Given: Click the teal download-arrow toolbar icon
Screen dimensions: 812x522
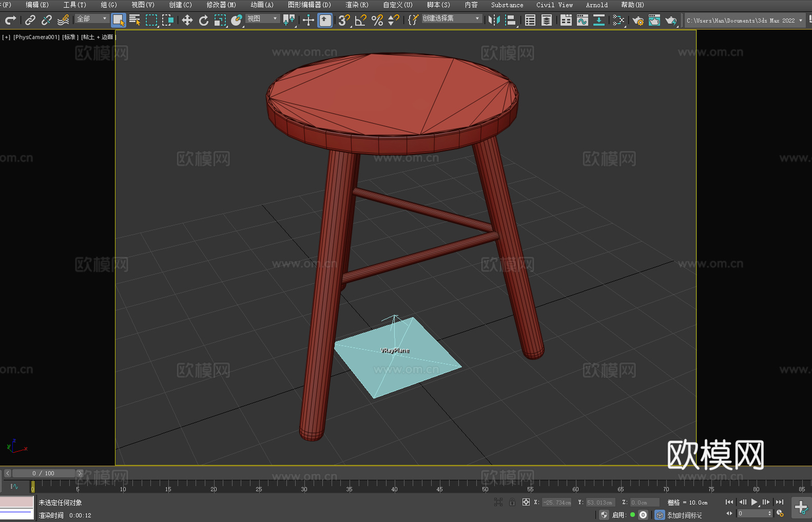Looking at the screenshot, I should click(x=599, y=20).
